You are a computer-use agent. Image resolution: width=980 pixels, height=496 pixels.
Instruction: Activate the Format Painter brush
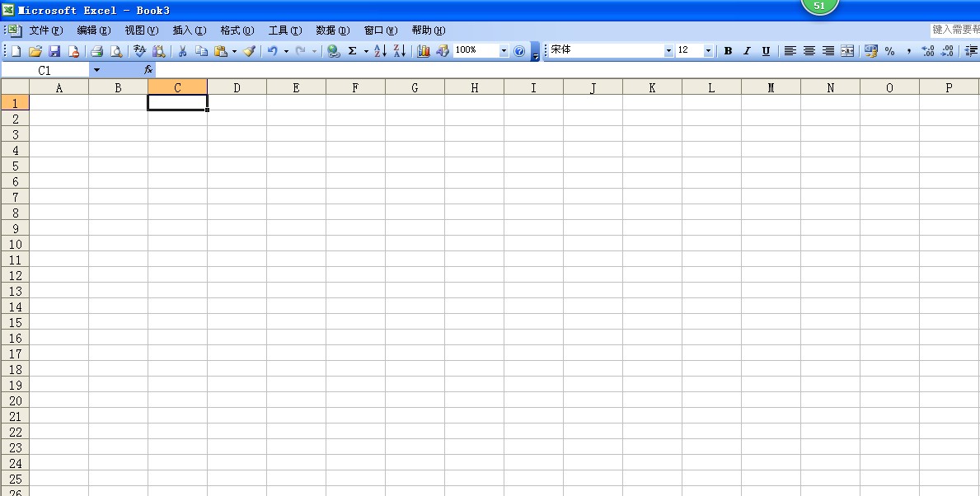[x=250, y=51]
